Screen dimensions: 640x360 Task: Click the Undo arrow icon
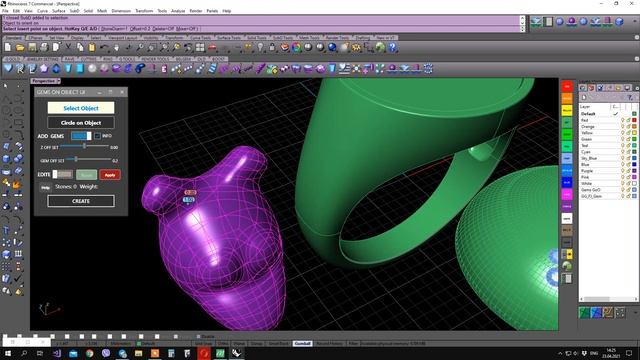click(x=104, y=48)
